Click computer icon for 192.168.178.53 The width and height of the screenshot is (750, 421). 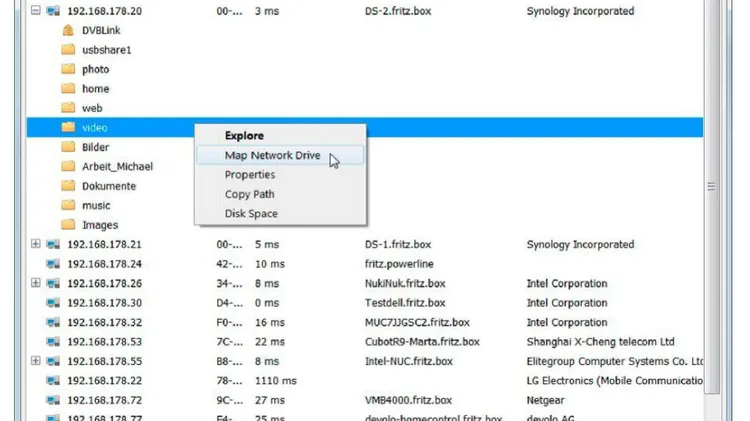point(53,342)
